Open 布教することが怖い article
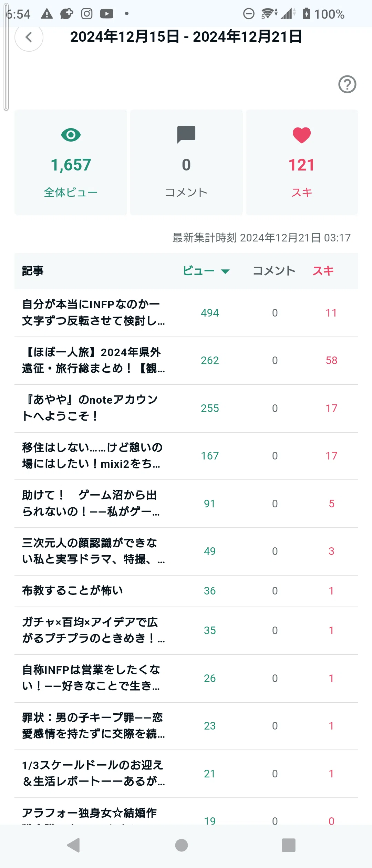372x868 pixels. tap(186, 591)
